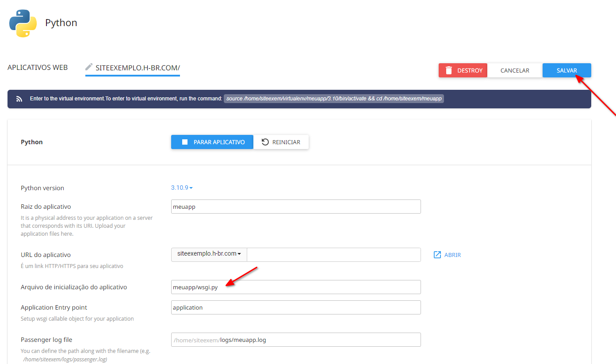616x364 pixels.
Task: Expand the siteexemplo.h-br.com domain dropdown
Action: [x=209, y=254]
